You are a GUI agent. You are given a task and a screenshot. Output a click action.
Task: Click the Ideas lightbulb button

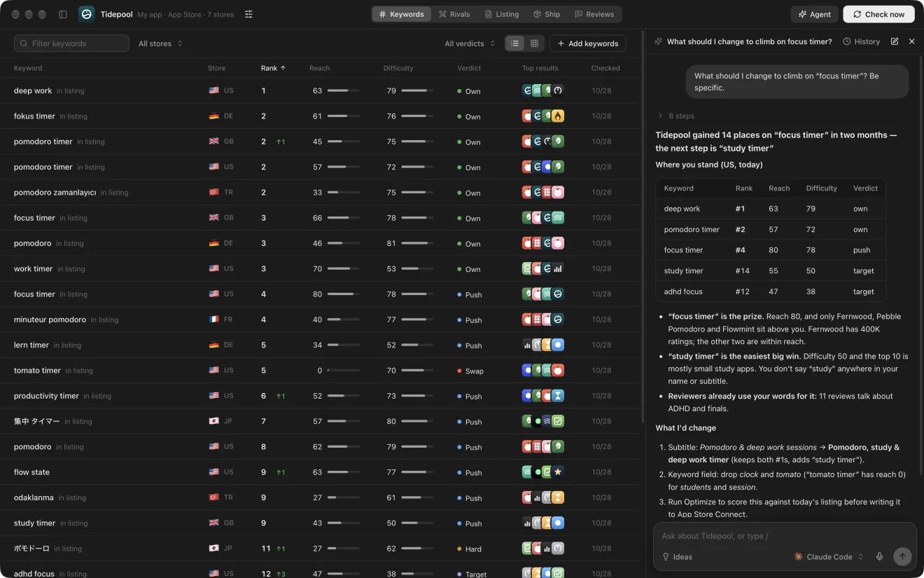(x=678, y=557)
